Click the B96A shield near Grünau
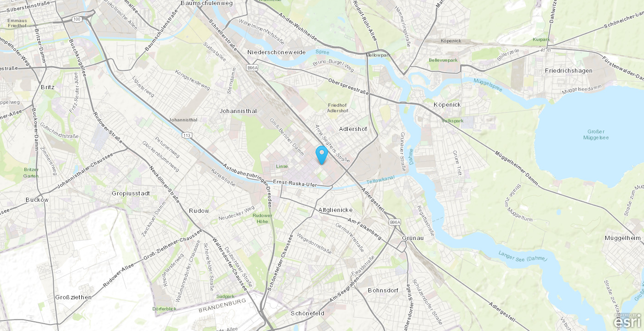The height and width of the screenshot is (331, 644). tap(395, 223)
